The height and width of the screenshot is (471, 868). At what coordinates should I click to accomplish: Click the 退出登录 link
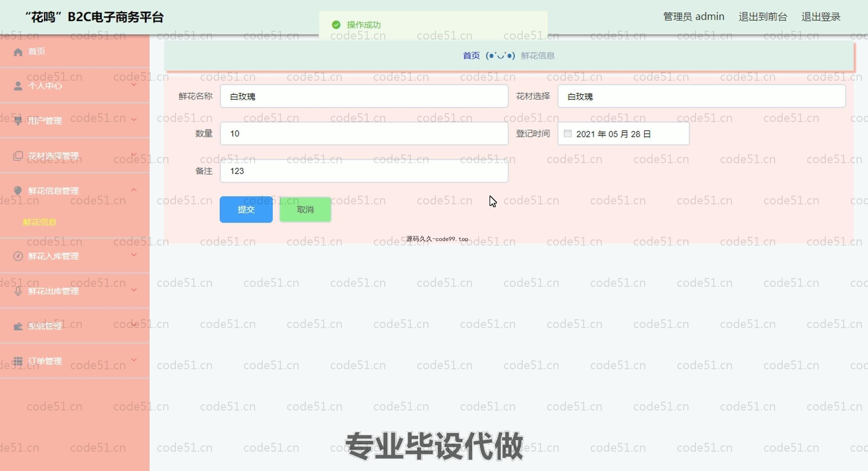pos(820,16)
